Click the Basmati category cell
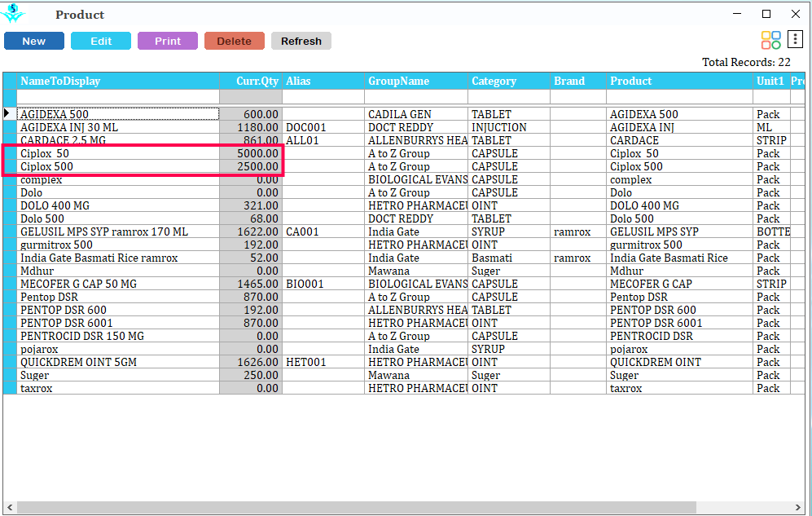This screenshot has width=812, height=516. click(x=508, y=258)
